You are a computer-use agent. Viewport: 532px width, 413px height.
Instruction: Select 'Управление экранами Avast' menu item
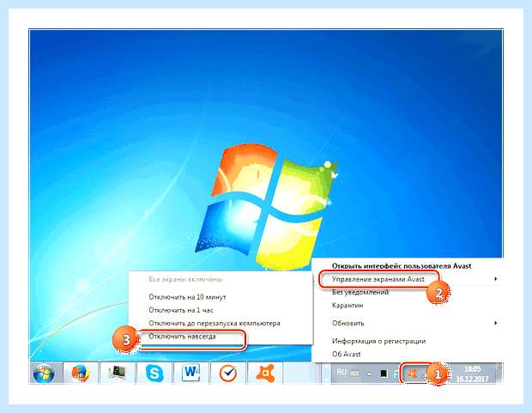(407, 279)
